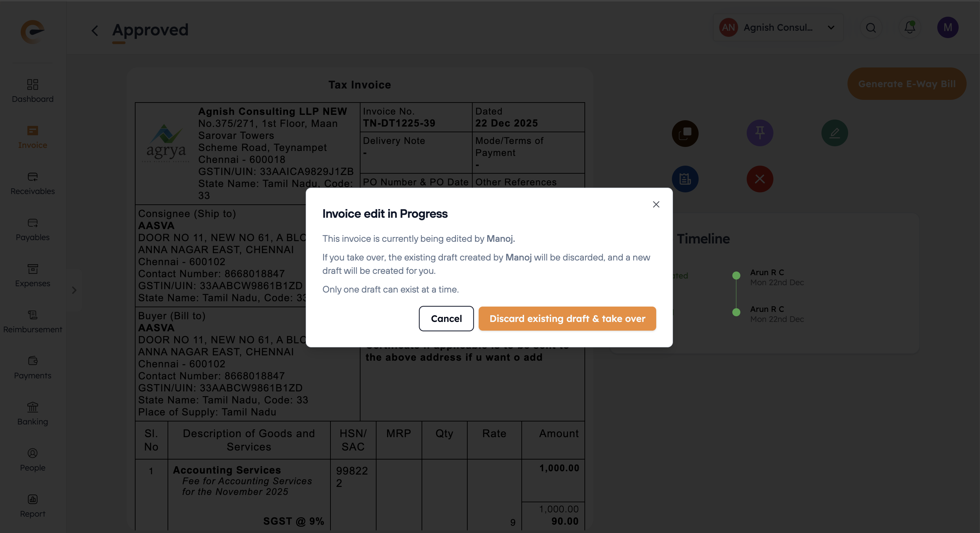
Task: Open Receivables in the sidebar
Action: (33, 183)
